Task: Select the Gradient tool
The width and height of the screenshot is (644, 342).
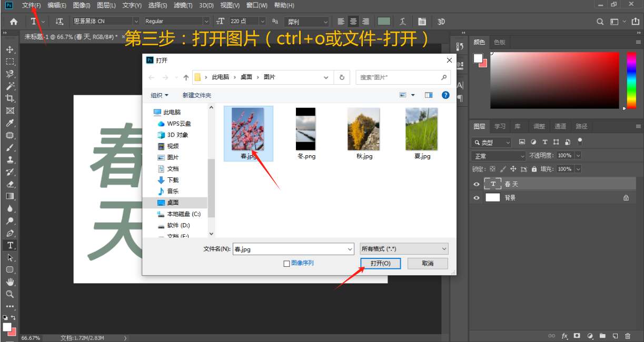Action: click(x=9, y=196)
